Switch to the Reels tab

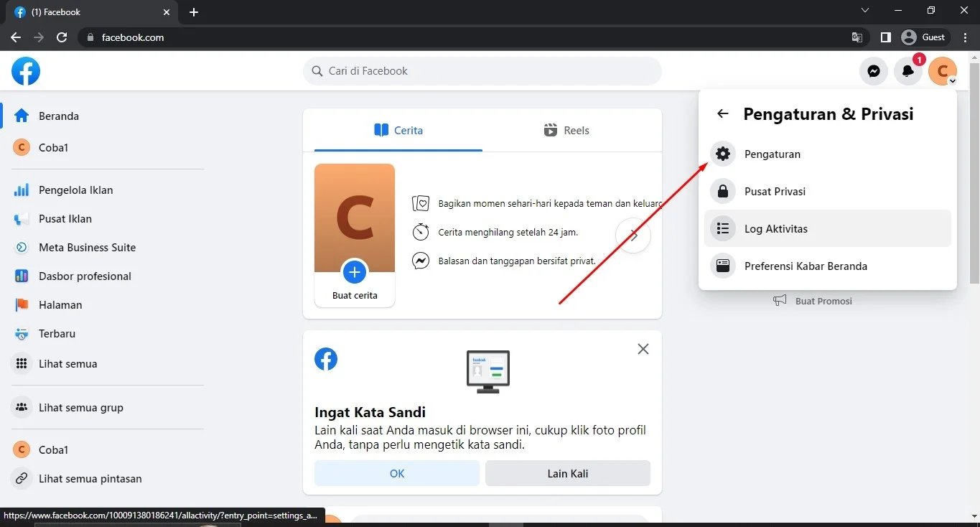(566, 130)
